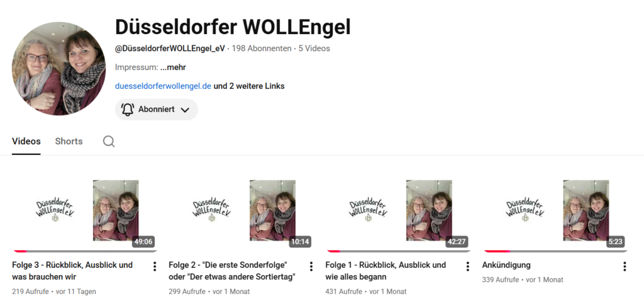Click the channel search magnifier icon

click(x=109, y=142)
